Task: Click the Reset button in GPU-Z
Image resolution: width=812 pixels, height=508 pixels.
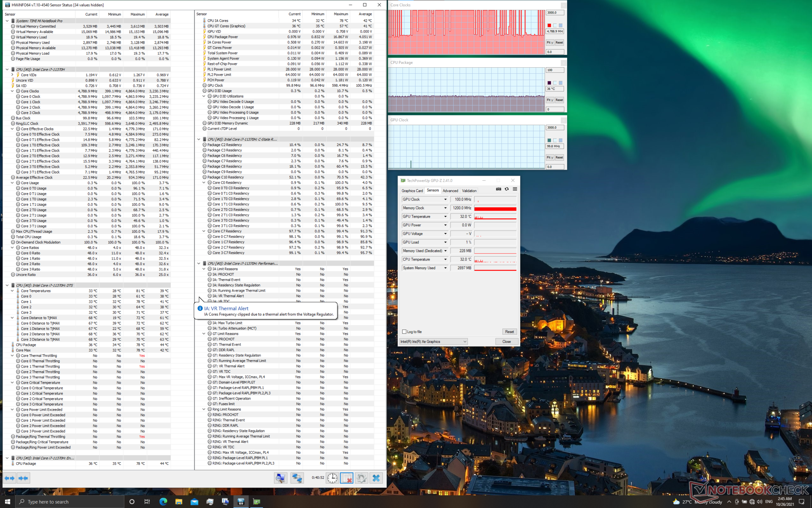Action: [x=509, y=332]
